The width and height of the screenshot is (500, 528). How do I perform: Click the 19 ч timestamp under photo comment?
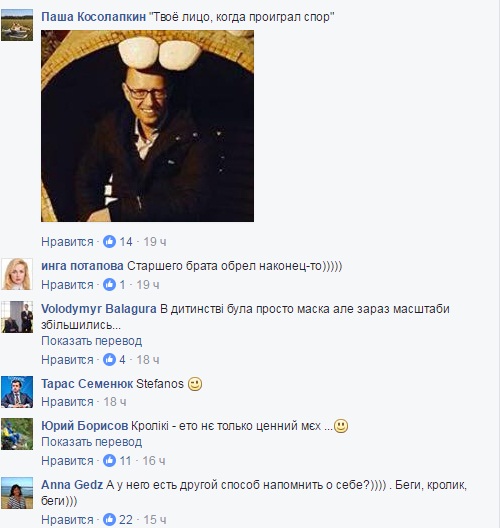pyautogui.click(x=155, y=242)
